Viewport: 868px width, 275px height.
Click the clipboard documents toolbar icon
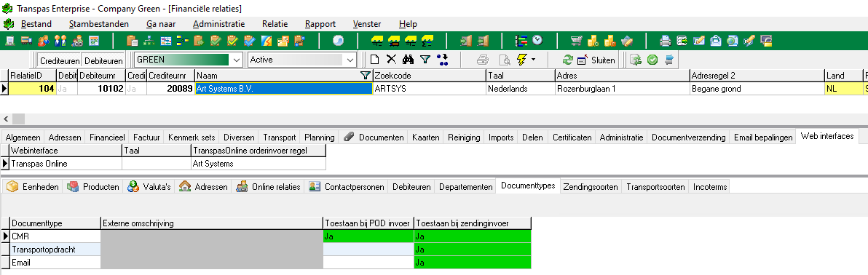(x=132, y=41)
